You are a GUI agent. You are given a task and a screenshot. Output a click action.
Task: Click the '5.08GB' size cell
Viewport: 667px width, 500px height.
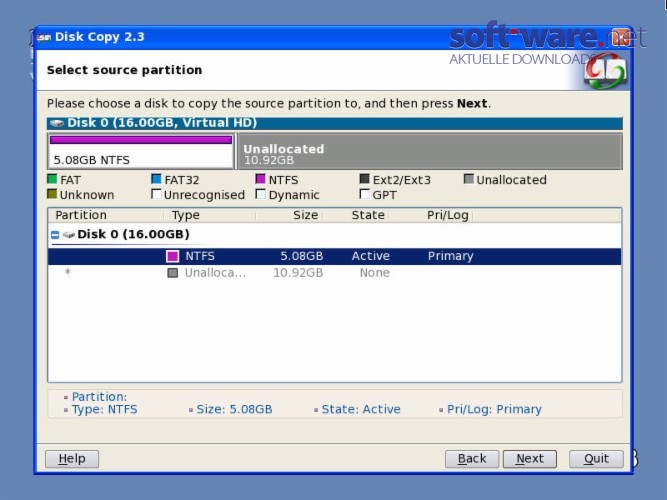point(301,256)
